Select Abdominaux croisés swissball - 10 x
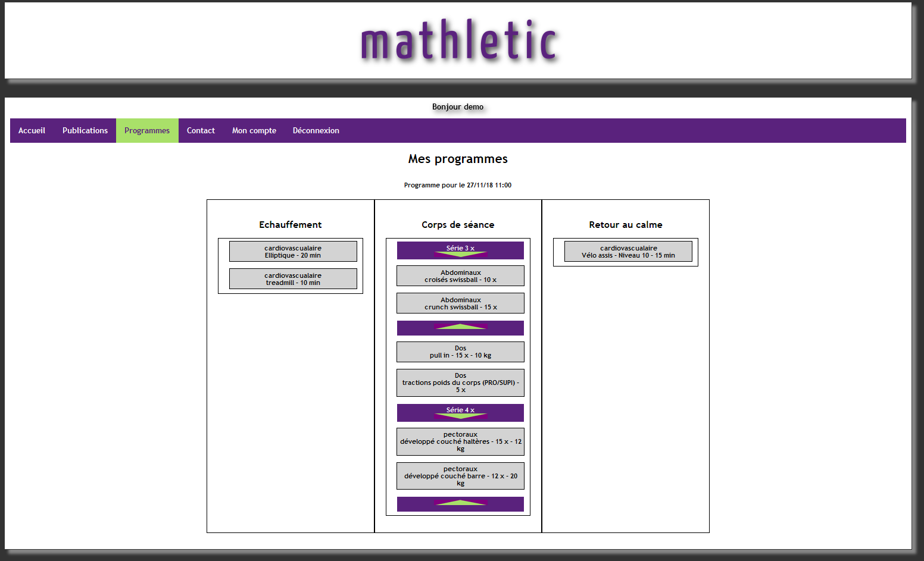This screenshot has height=561, width=924. pyautogui.click(x=460, y=276)
